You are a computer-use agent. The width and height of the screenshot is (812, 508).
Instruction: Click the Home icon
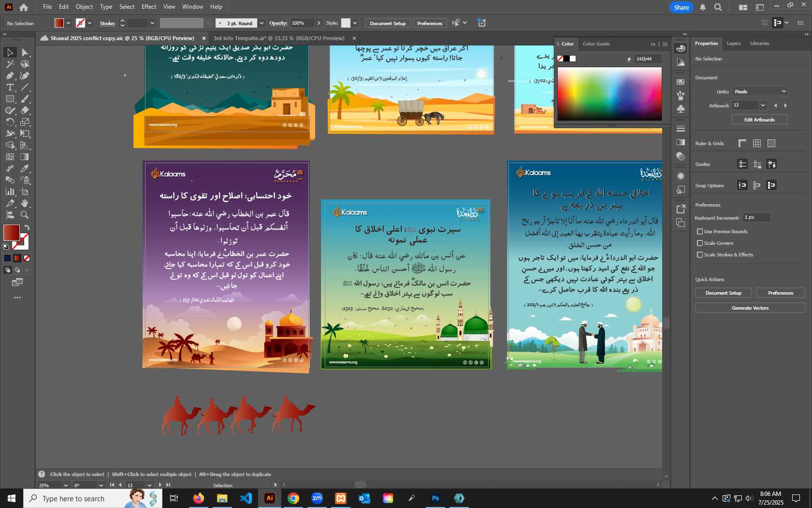pyautogui.click(x=24, y=7)
